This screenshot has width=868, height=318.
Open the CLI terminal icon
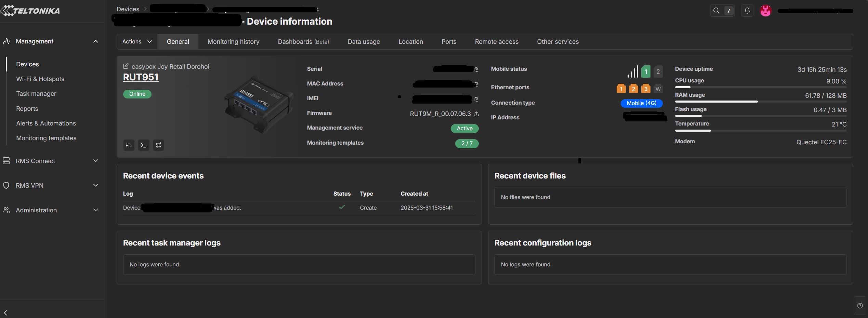(x=144, y=145)
